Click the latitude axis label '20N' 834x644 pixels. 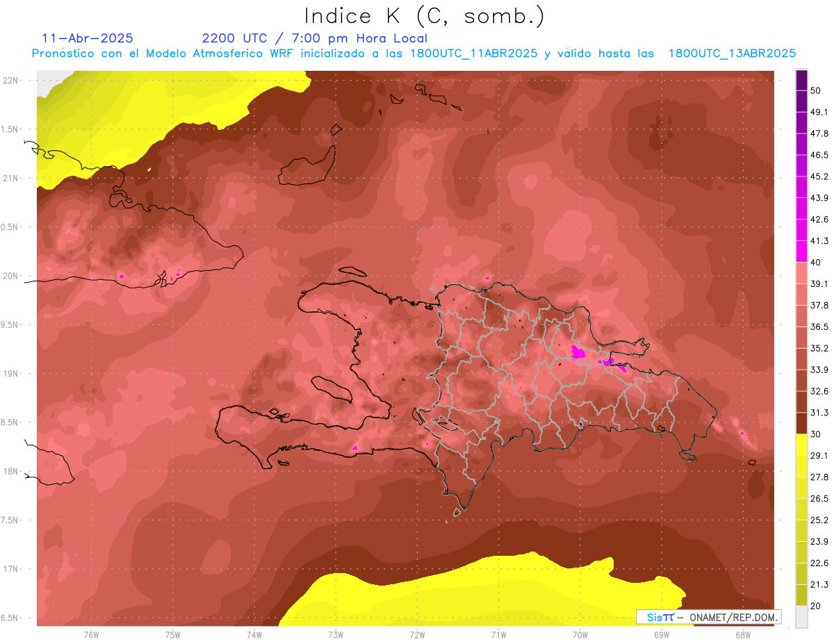[10, 276]
